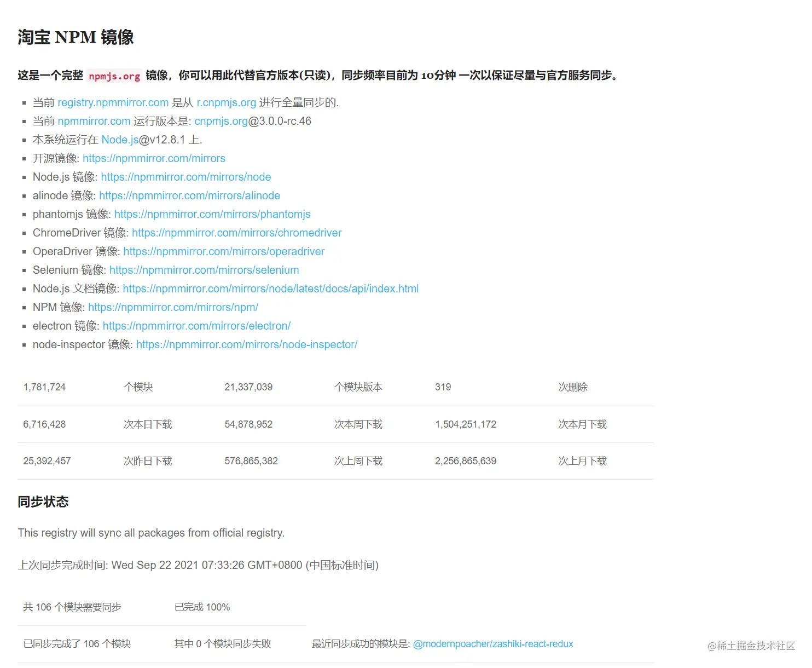Open the mirrors/electron/ link
This screenshot has width=812, height=668.
(x=196, y=326)
